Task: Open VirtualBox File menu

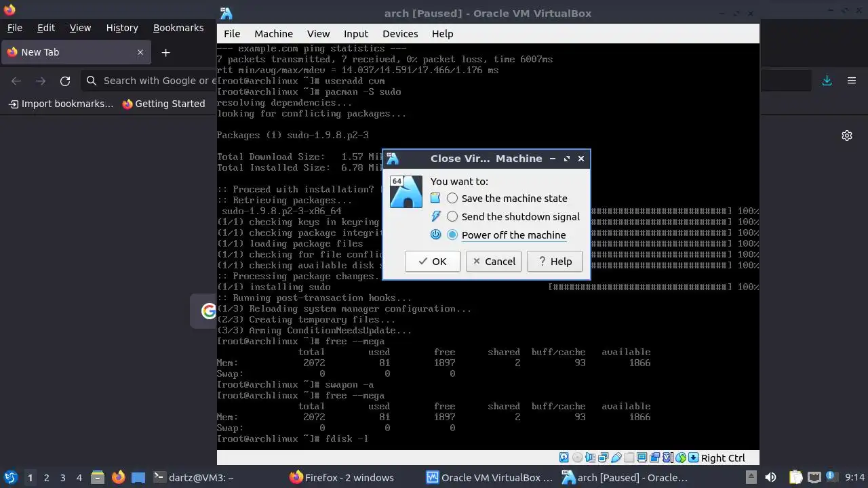Action: [232, 34]
